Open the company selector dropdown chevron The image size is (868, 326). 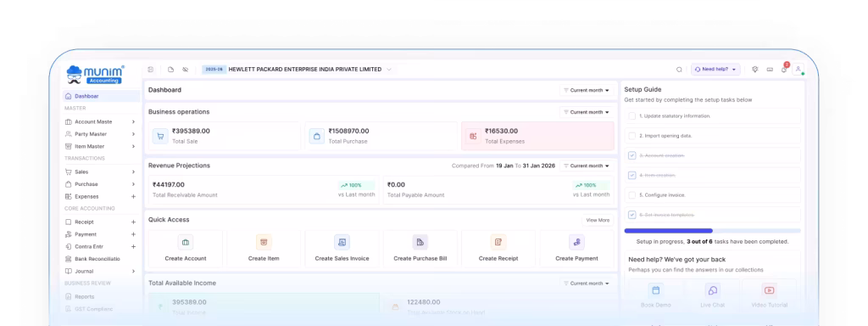(x=389, y=70)
